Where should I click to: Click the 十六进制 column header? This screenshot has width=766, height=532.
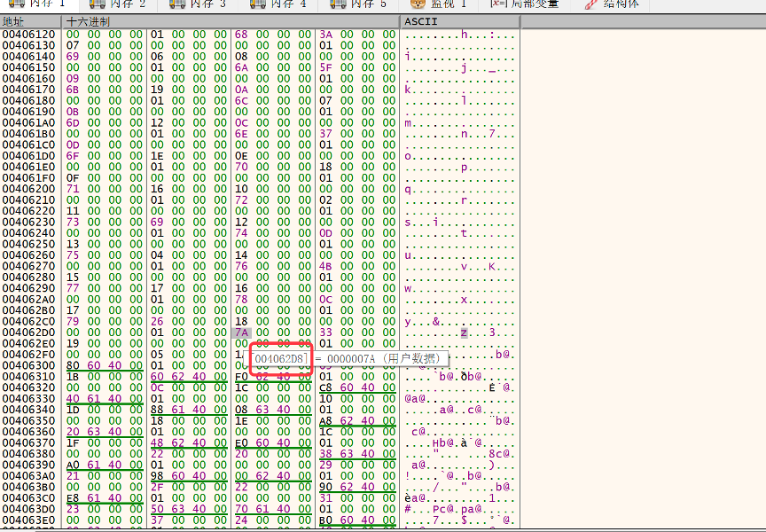click(x=90, y=20)
